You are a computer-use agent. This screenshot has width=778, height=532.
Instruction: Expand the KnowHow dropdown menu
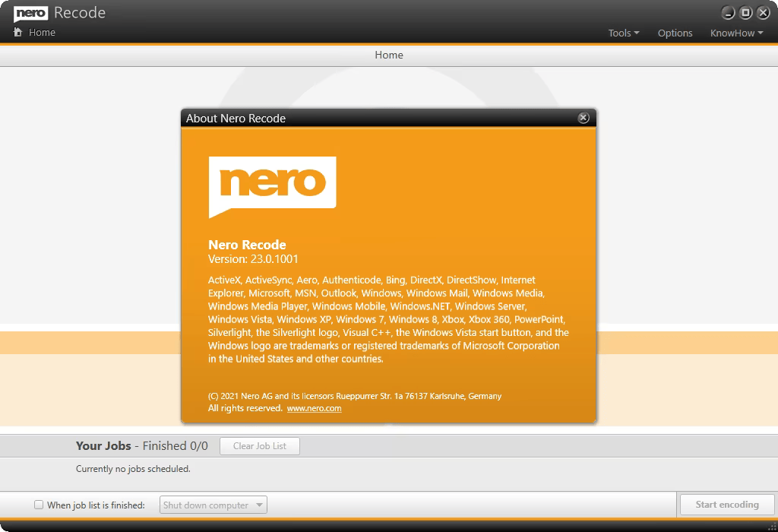736,33
